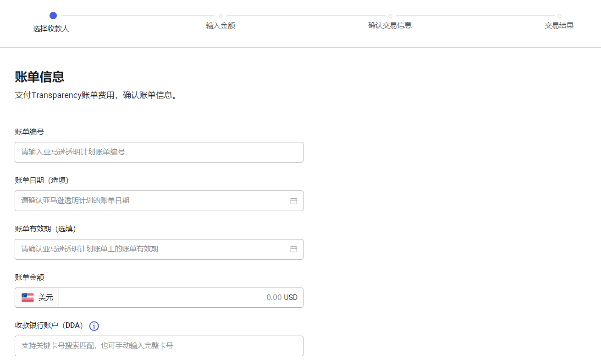The width and height of the screenshot is (601, 364).
Task: Open the 账单日期 date picker field
Action: (151, 201)
